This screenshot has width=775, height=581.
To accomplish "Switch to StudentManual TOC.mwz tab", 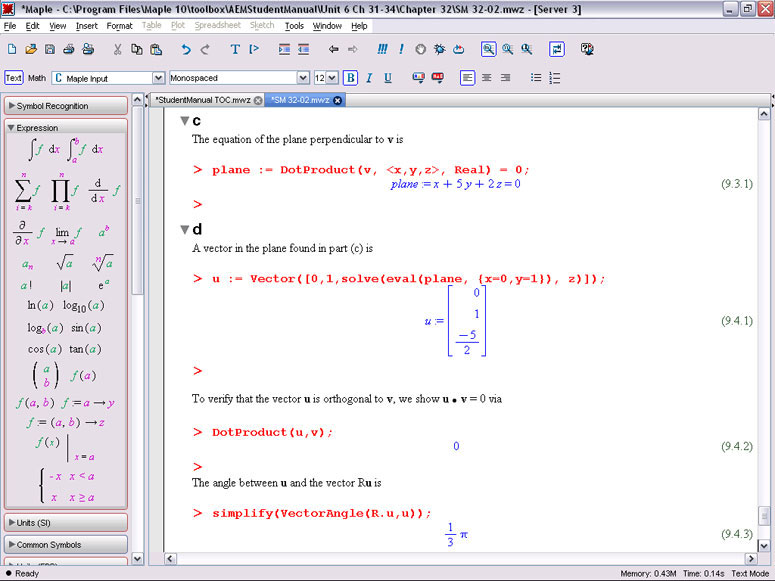I will [x=202, y=100].
